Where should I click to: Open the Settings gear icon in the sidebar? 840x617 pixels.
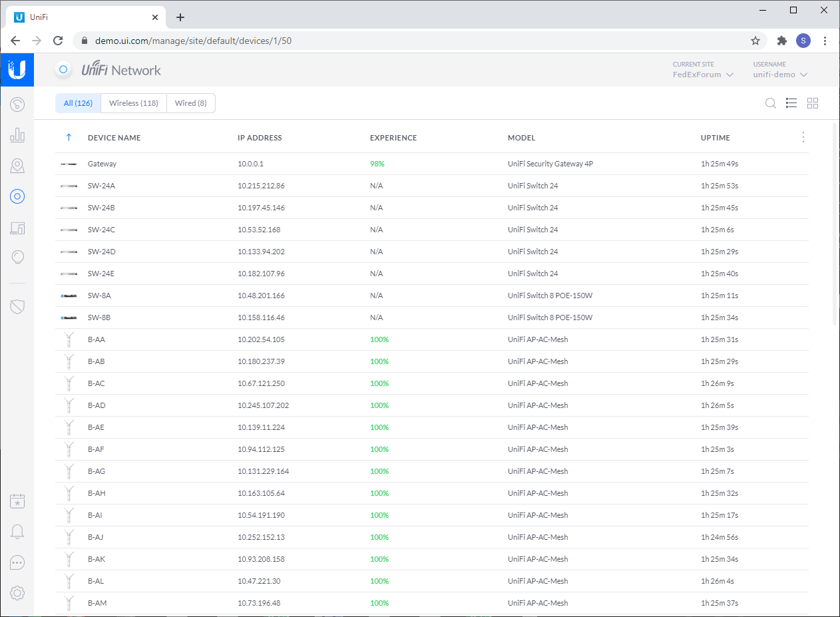17,592
